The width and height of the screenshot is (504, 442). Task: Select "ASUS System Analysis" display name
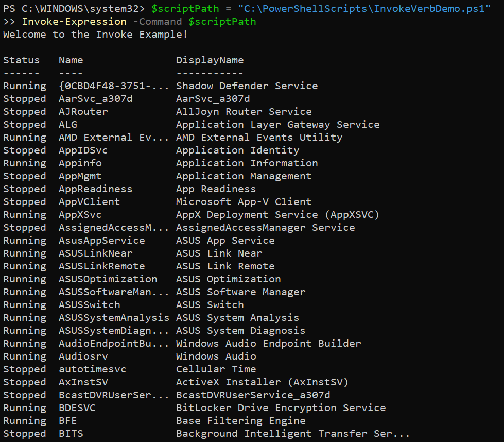pos(238,317)
